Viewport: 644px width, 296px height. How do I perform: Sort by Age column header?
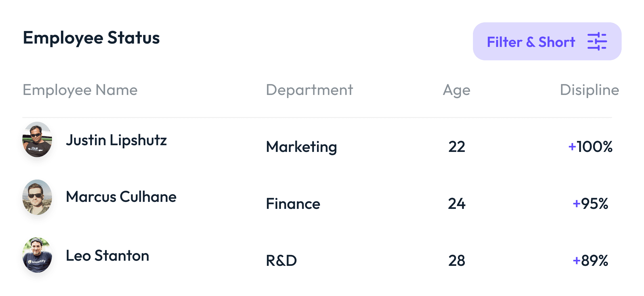[457, 90]
